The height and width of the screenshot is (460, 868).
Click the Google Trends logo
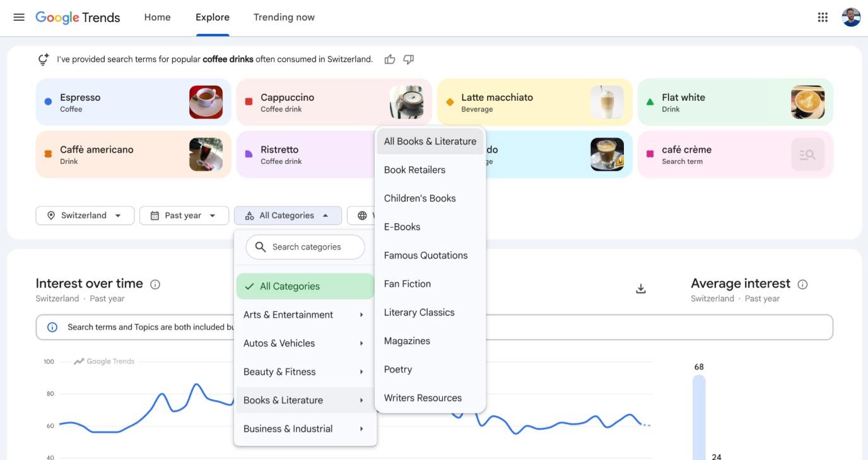(78, 18)
